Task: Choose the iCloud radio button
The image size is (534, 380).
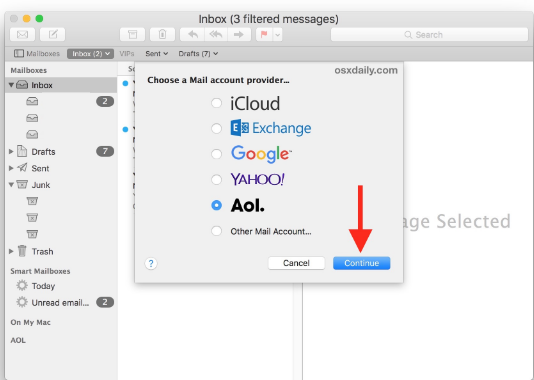Action: coord(216,103)
